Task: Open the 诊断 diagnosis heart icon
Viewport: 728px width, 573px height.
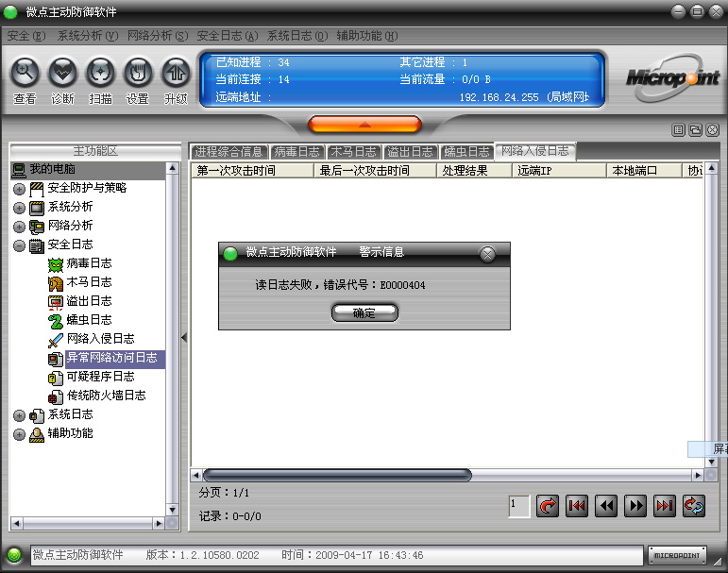Action: tap(62, 73)
